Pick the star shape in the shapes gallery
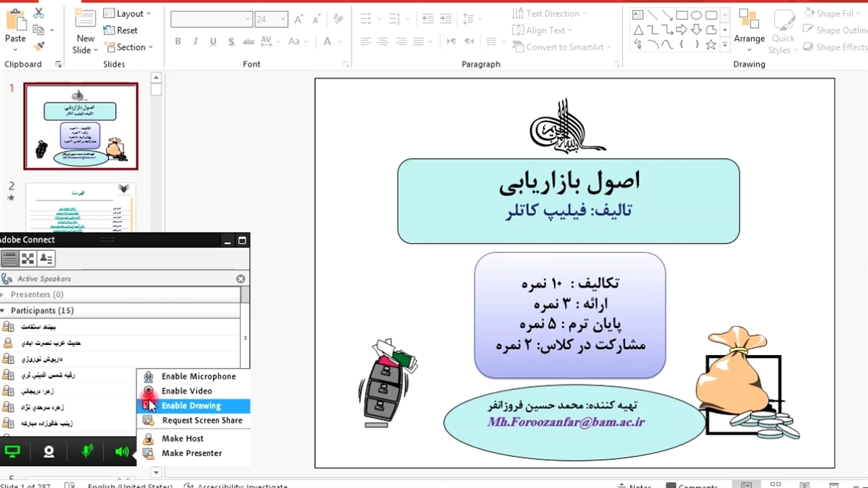 [711, 45]
